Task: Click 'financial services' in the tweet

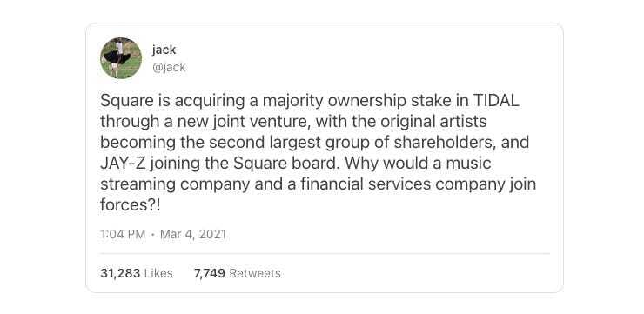Action: (x=366, y=184)
